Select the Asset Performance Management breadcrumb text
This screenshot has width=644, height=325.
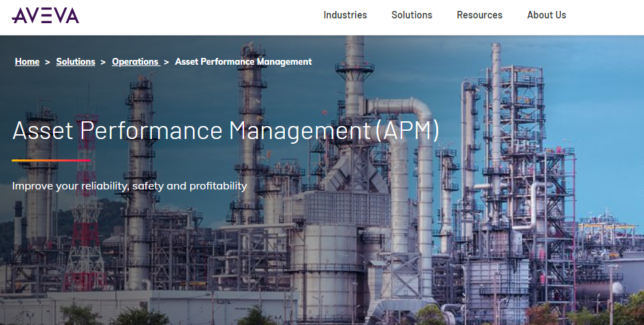pyautogui.click(x=243, y=61)
